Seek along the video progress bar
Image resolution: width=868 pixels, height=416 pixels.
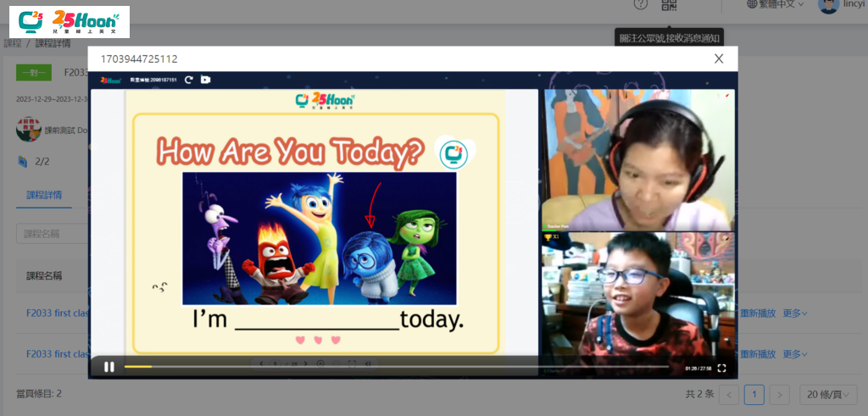click(397, 366)
